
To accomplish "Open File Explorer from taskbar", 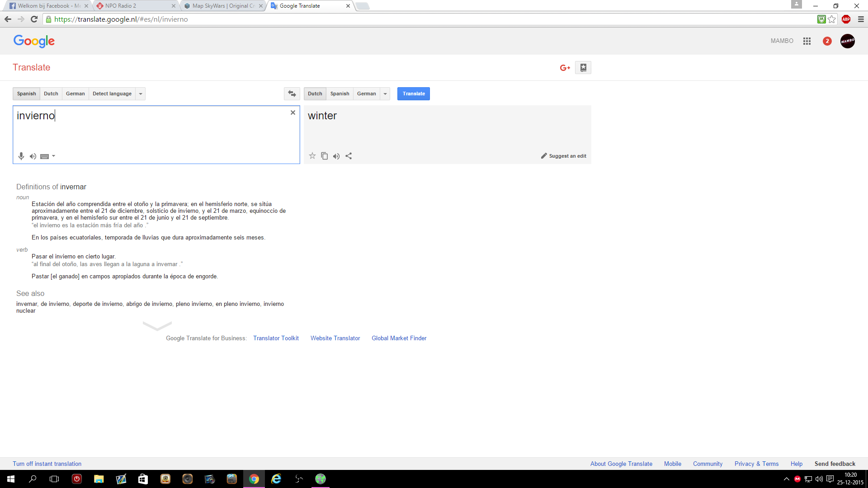I will 99,479.
